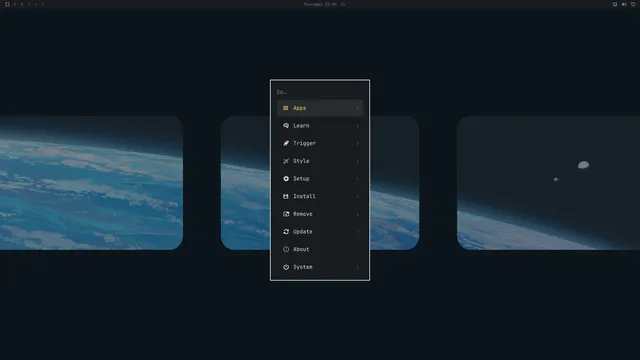Expand the Learn submenu chevron
The height and width of the screenshot is (360, 640).
358,126
